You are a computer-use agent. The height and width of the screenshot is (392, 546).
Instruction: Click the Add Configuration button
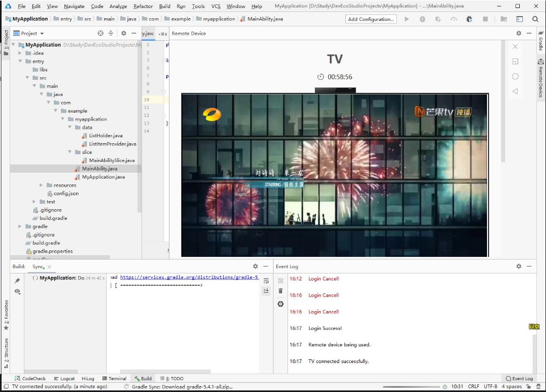click(371, 19)
